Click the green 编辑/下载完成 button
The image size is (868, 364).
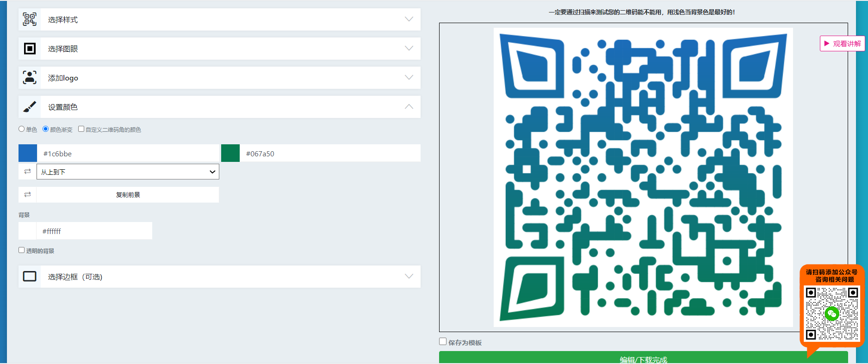pos(643,358)
